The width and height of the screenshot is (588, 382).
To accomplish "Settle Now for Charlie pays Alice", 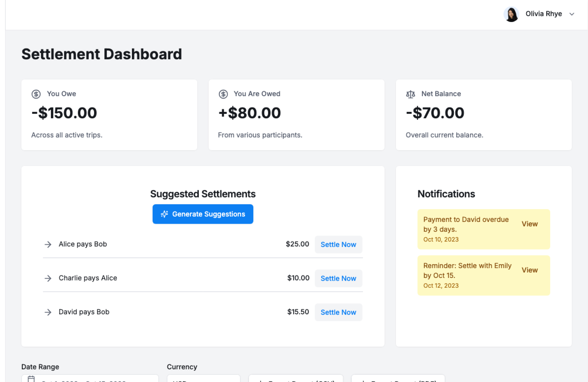I will point(338,278).
